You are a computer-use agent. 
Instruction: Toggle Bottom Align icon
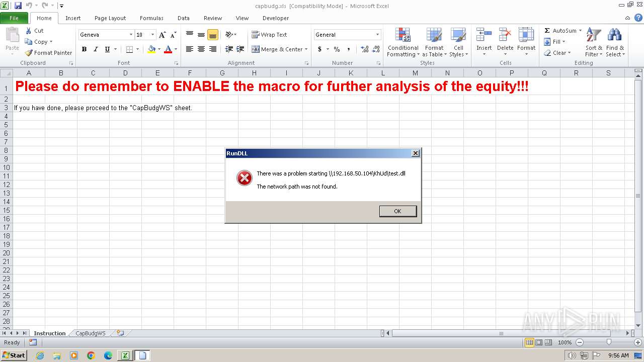point(213,35)
